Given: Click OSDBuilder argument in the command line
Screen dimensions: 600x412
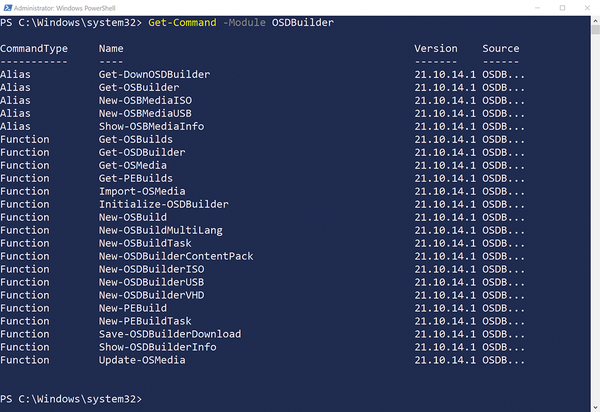Looking at the screenshot, I should pyautogui.click(x=303, y=23).
